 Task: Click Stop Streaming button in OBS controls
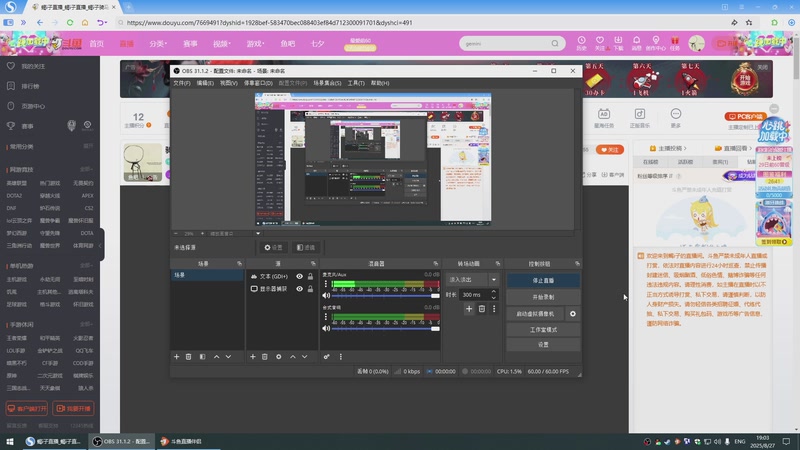click(x=543, y=280)
